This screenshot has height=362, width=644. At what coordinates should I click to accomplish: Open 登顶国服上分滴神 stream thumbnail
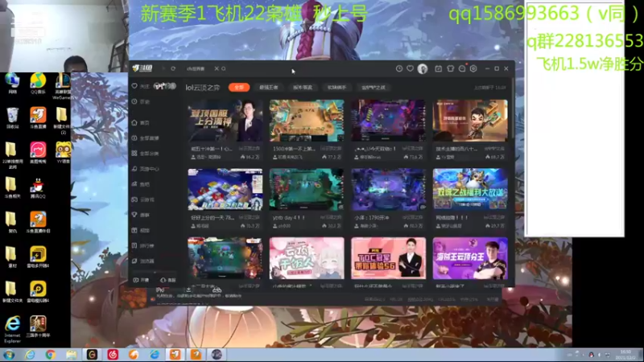pos(225,120)
